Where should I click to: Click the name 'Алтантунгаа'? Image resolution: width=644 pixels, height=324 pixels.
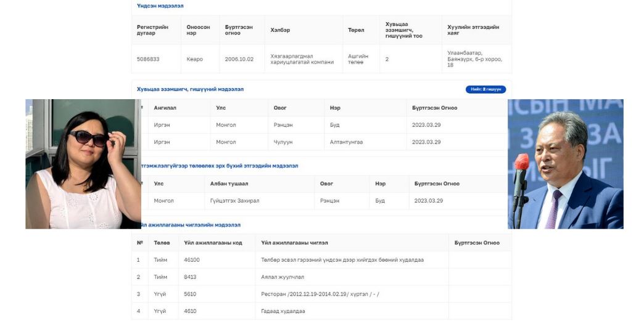tap(346, 142)
